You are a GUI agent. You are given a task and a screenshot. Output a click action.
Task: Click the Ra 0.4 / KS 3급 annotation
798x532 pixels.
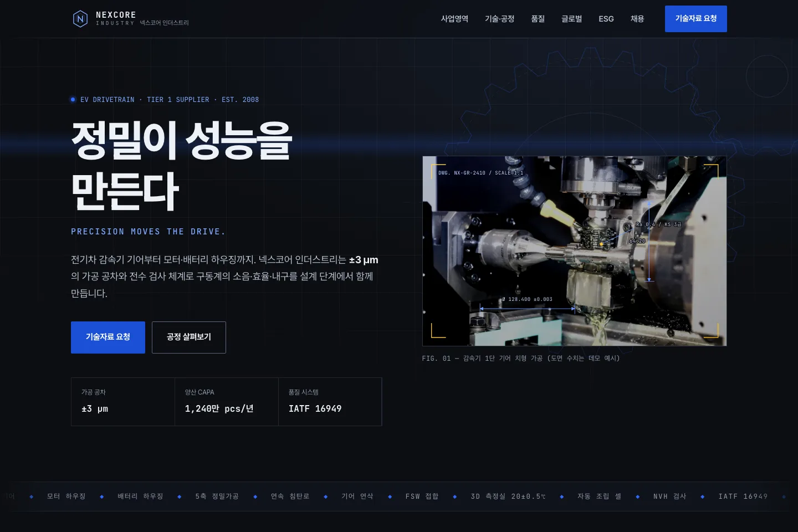tap(658, 224)
